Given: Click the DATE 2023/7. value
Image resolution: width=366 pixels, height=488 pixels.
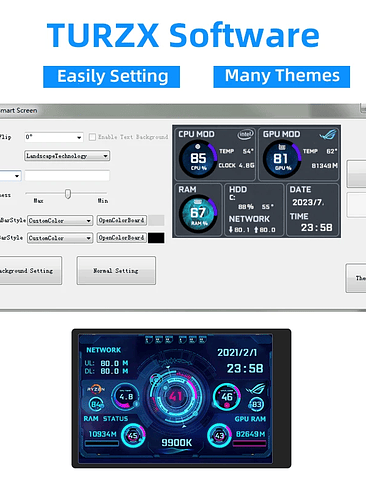Looking at the screenshot, I should [x=308, y=202].
